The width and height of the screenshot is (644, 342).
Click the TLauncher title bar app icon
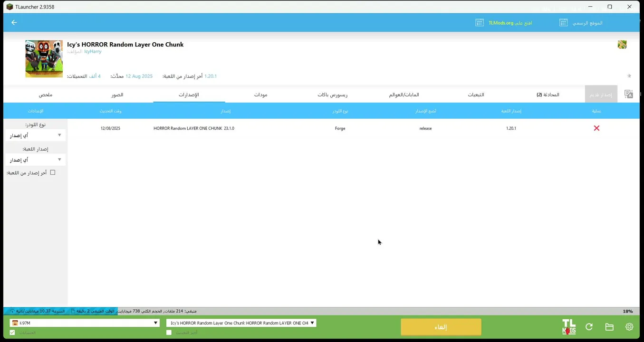click(10, 7)
